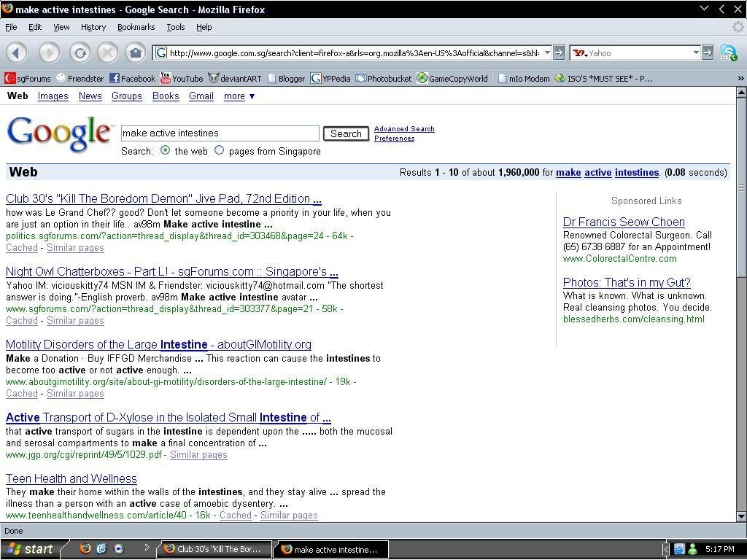Open the Help menu

(204, 27)
